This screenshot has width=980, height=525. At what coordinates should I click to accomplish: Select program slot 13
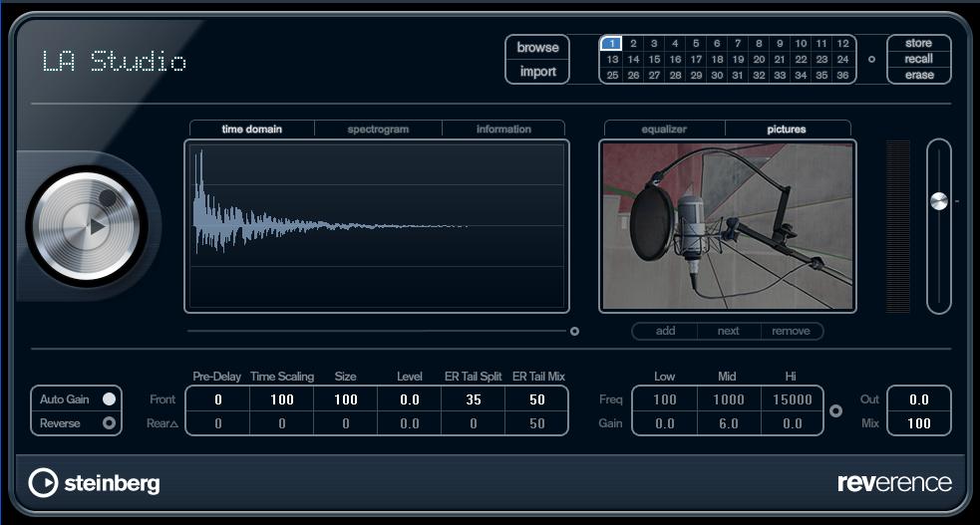coord(612,60)
